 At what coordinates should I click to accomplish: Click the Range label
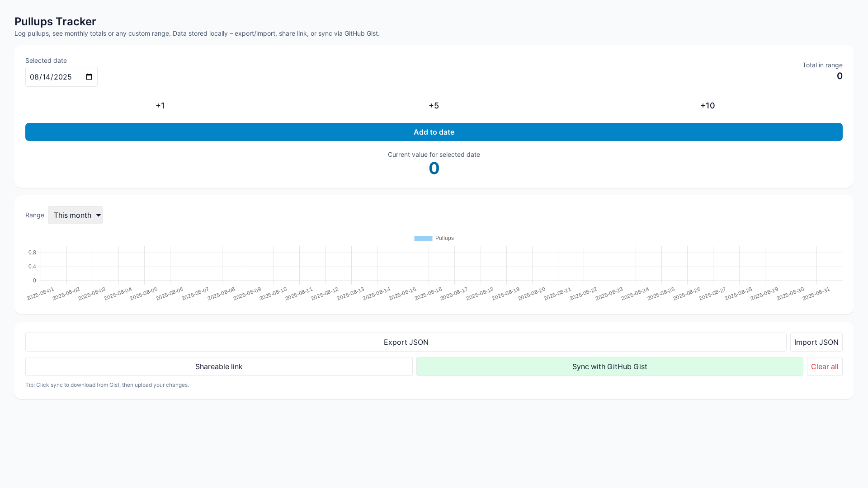35,215
